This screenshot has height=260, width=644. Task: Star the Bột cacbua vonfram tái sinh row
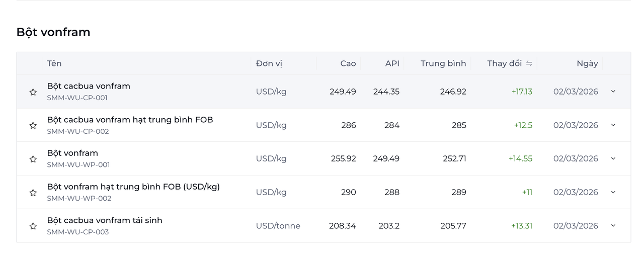pos(33,226)
